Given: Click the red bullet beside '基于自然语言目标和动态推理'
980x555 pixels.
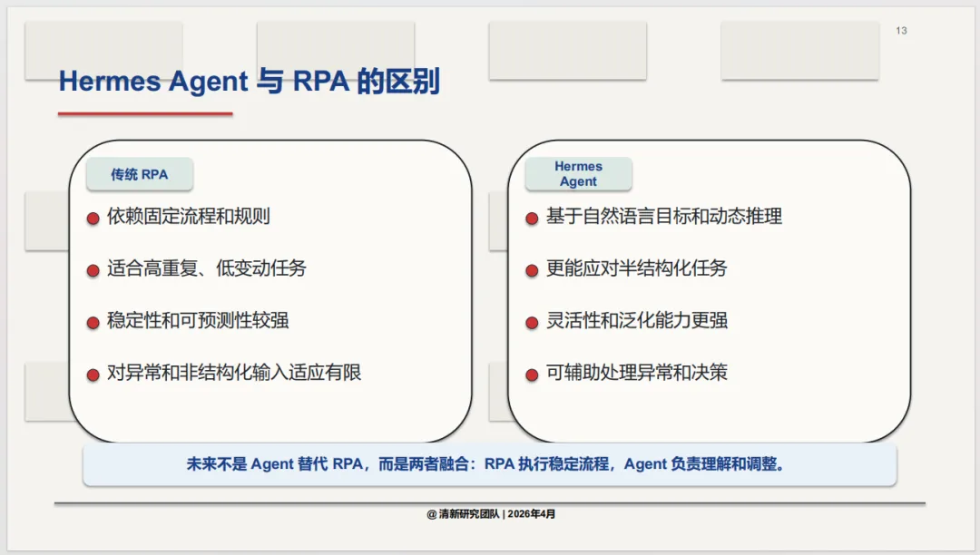Looking at the screenshot, I should [x=532, y=219].
